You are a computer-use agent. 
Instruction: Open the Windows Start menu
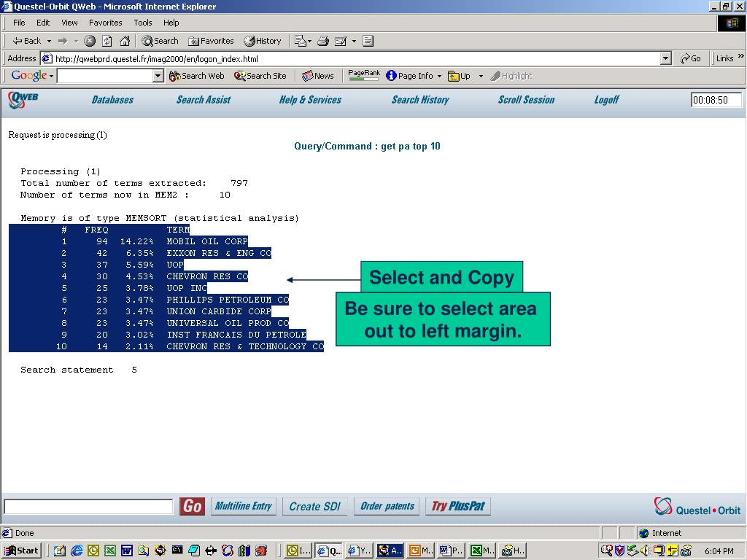pos(21,551)
